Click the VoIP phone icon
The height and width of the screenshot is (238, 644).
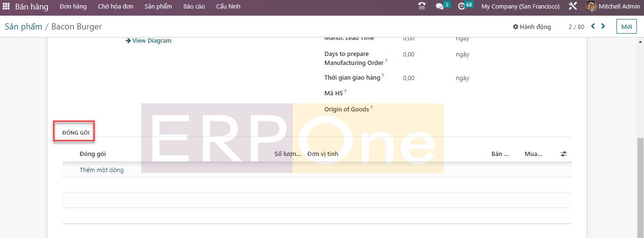[x=422, y=6]
